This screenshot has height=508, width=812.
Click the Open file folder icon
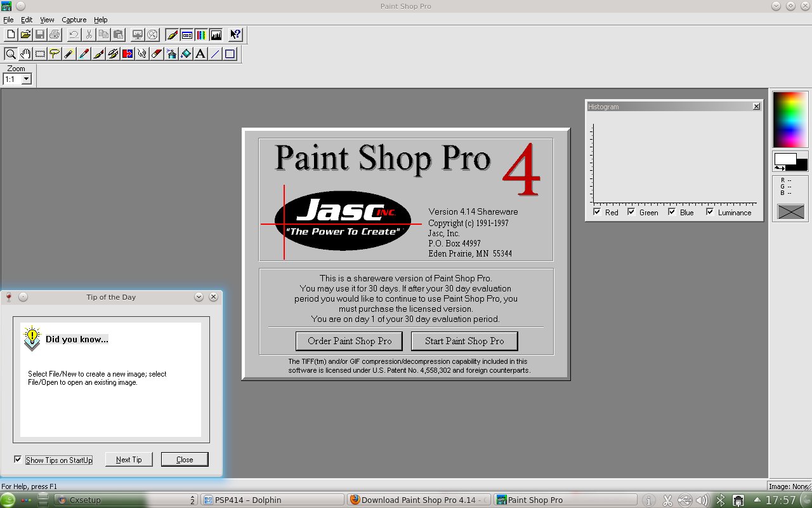click(25, 34)
